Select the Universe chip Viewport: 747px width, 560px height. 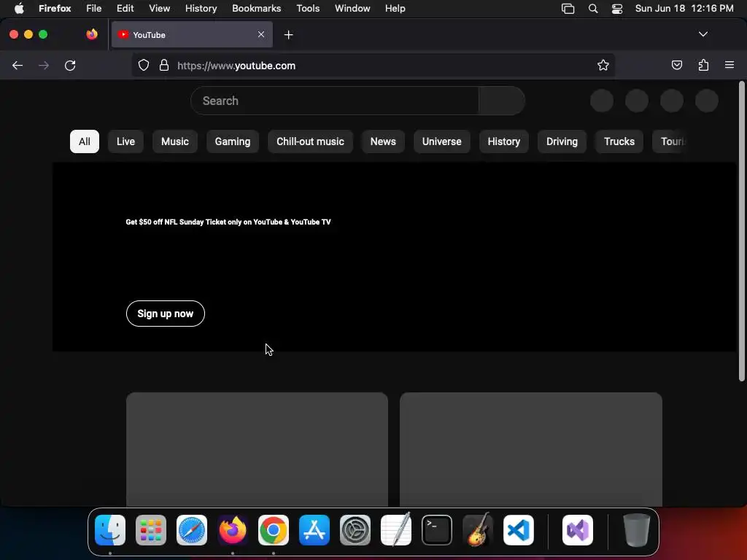pyautogui.click(x=441, y=141)
